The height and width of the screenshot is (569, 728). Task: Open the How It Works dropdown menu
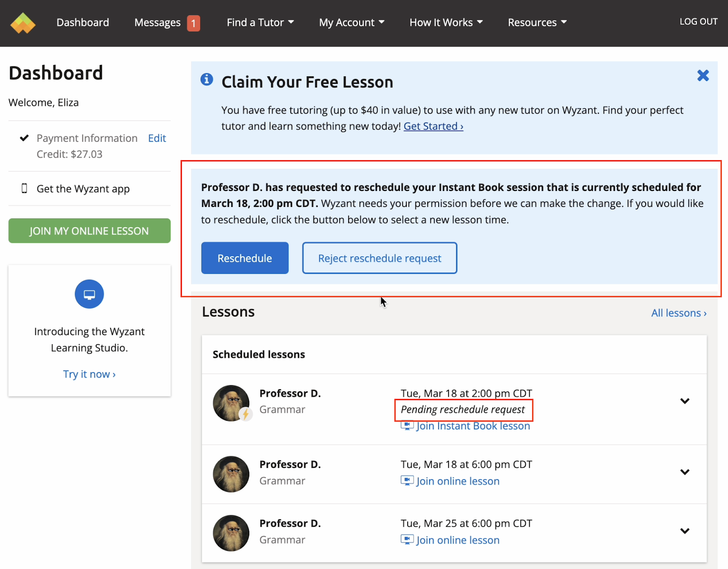(446, 22)
